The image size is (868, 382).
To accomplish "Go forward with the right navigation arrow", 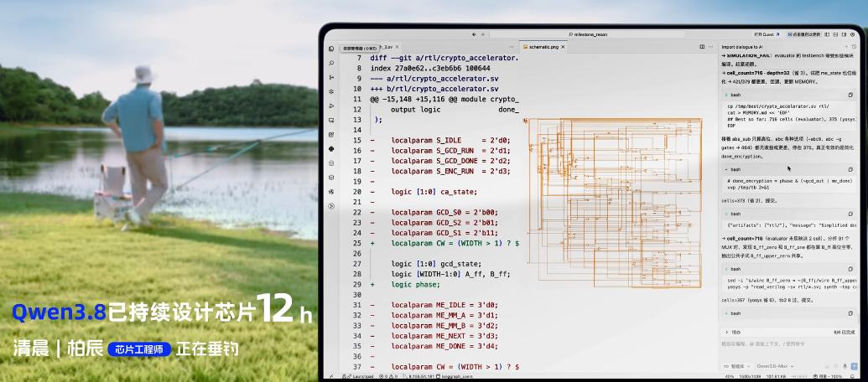I will click(x=483, y=34).
